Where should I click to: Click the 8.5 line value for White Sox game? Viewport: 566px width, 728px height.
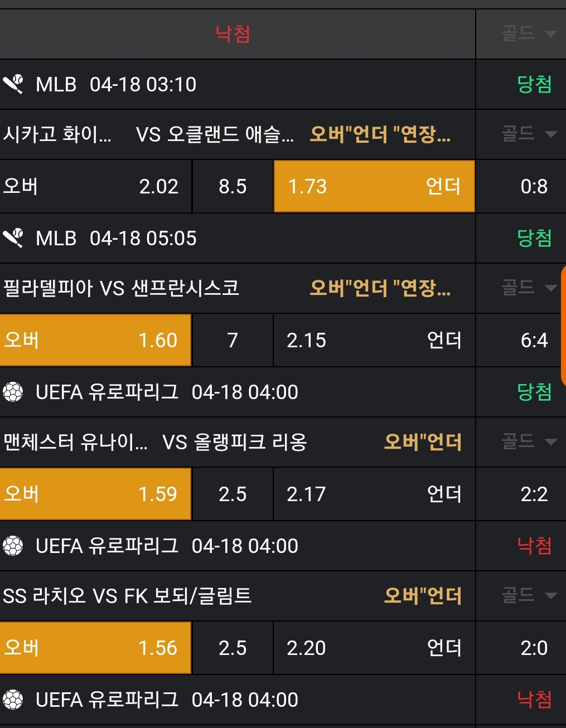[233, 186]
